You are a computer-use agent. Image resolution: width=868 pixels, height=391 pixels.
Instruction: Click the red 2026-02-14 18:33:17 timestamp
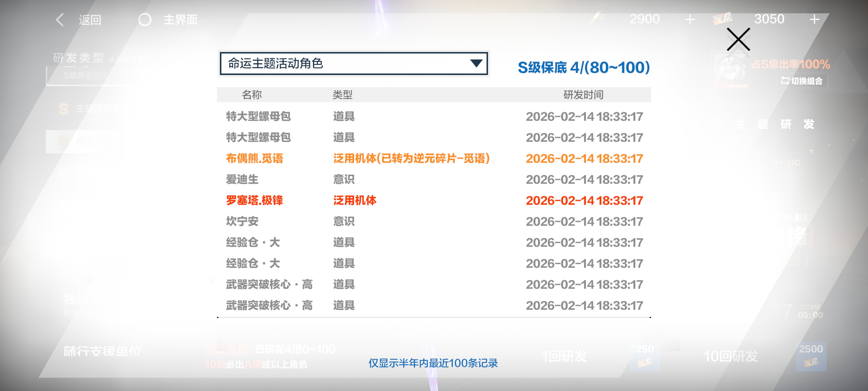click(x=584, y=200)
